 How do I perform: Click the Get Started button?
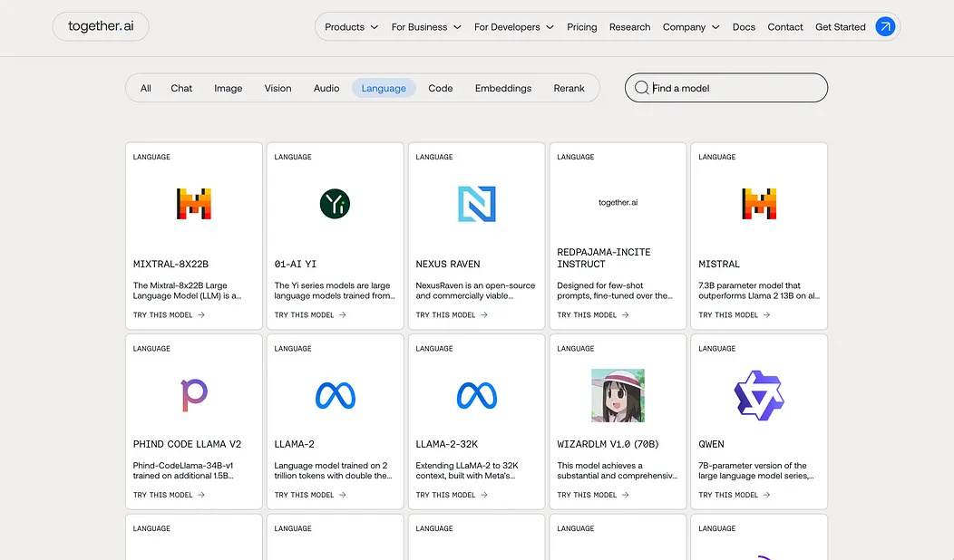point(841,27)
